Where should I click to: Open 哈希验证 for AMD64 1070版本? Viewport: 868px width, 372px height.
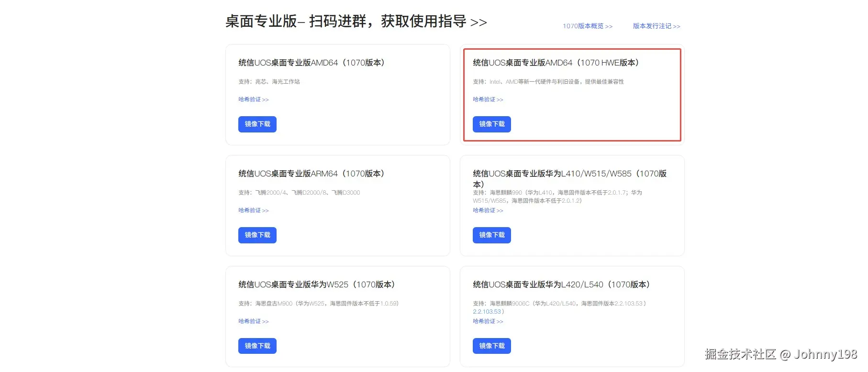pyautogui.click(x=254, y=99)
